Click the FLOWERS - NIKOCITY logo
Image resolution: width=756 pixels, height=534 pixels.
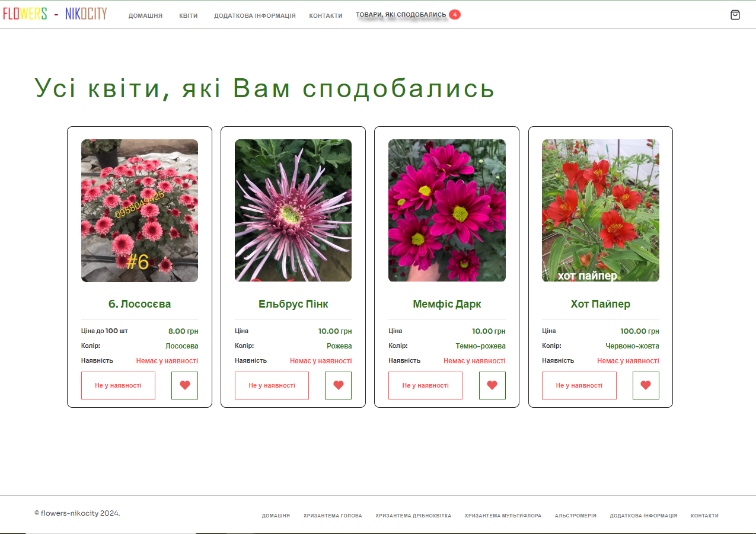[x=55, y=14]
